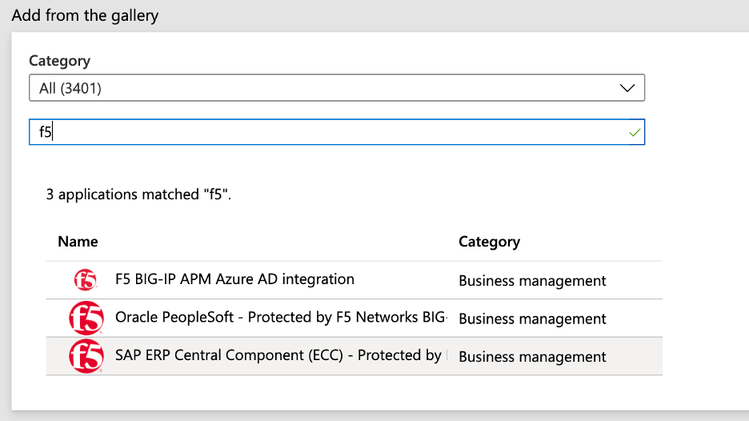Sort results by the Name column header
The height and width of the screenshot is (421, 749).
(78, 242)
